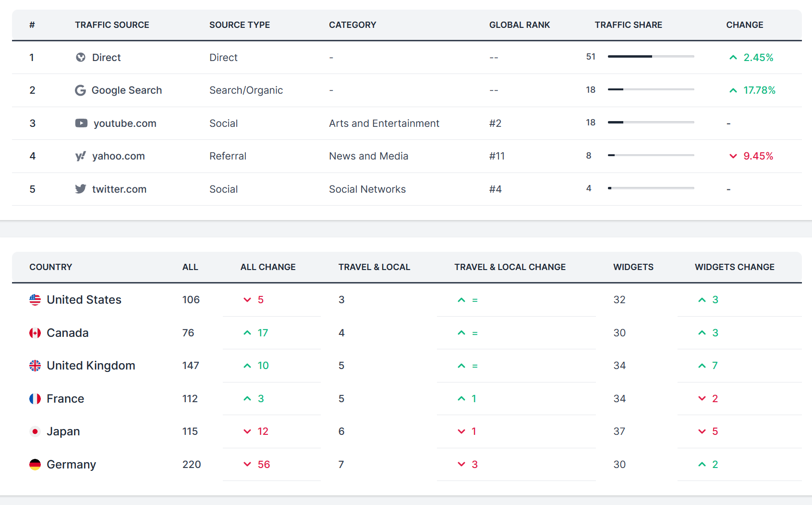Click the United States flag icon
Viewport: 812px width, 505px height.
click(x=35, y=300)
